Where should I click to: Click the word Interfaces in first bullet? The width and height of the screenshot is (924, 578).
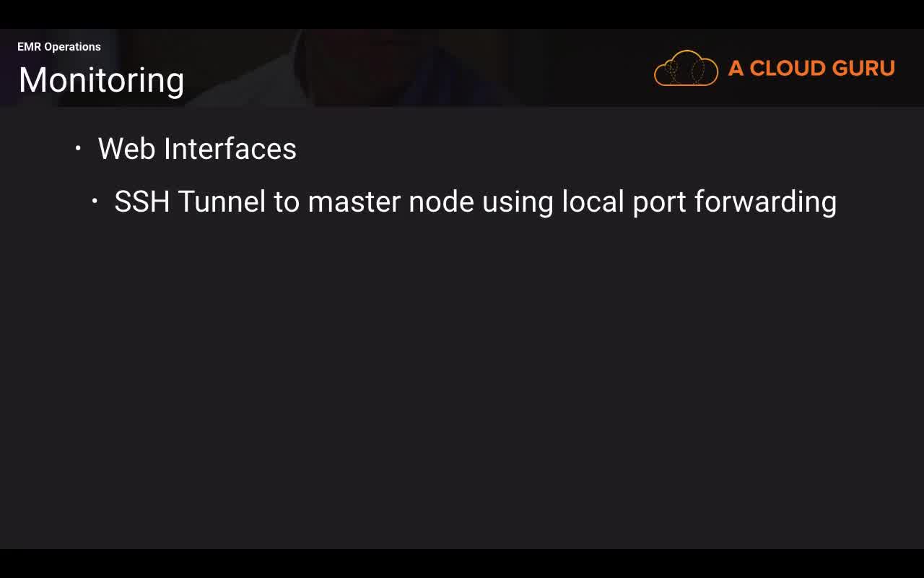pos(230,149)
